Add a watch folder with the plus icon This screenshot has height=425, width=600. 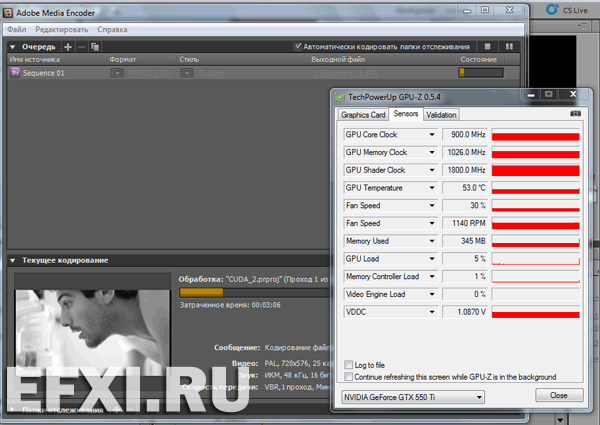coord(117,410)
